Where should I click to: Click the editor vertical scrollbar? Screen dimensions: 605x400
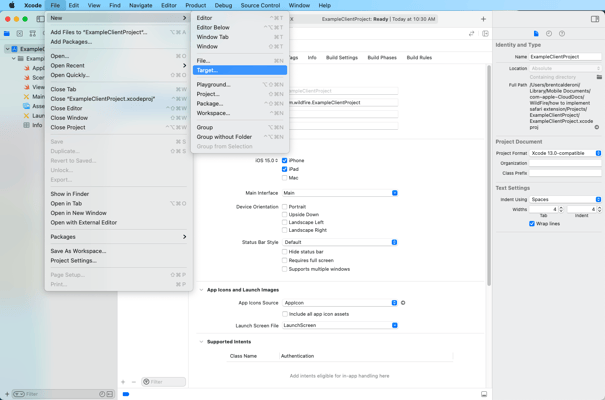tap(489, 176)
